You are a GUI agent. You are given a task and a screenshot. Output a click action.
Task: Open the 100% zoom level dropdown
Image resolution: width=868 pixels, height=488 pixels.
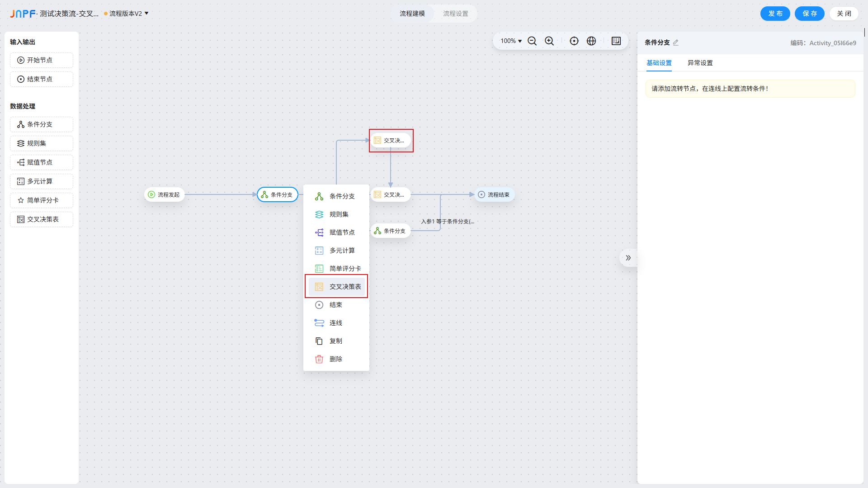[x=511, y=41]
